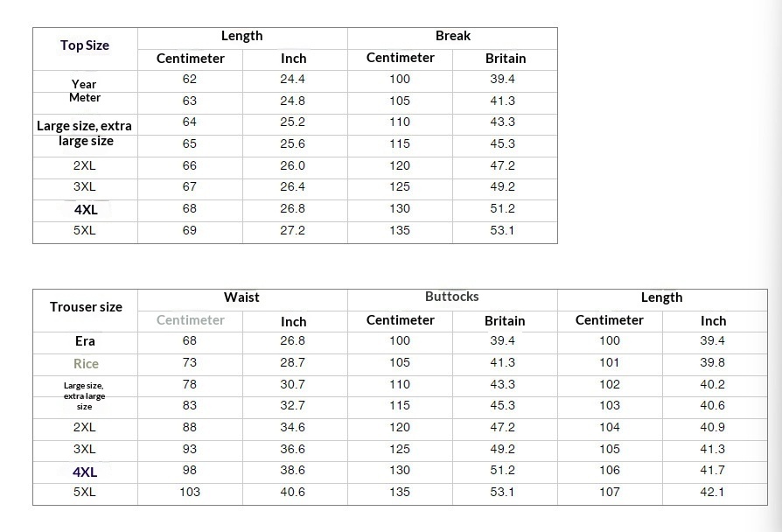The image size is (782, 532).
Task: Click the 28.7 inch waist value
Action: click(293, 362)
